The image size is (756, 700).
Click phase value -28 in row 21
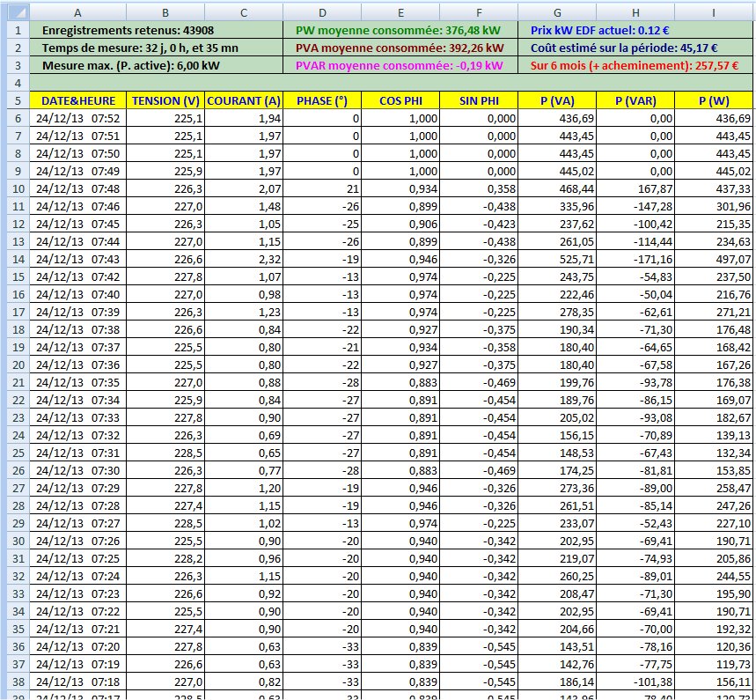tap(322, 382)
